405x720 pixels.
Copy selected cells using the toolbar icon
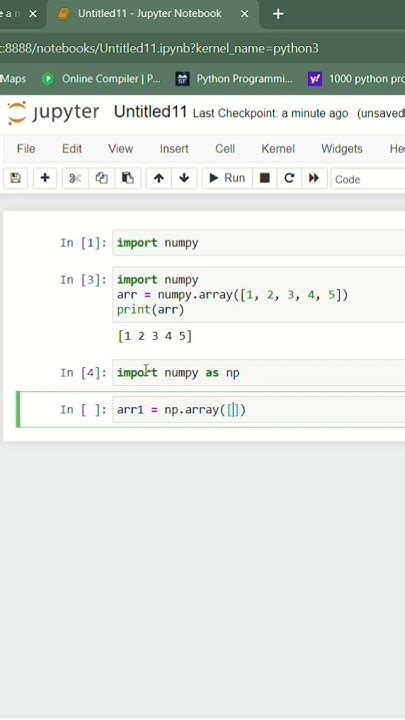tap(101, 178)
